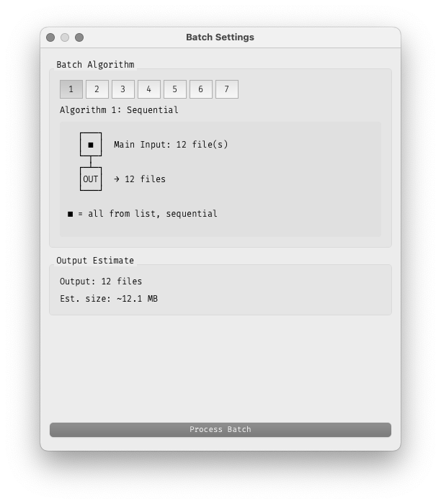Zoom the Batch Settings window
Viewport: 441px width, 504px height.
[x=79, y=37]
